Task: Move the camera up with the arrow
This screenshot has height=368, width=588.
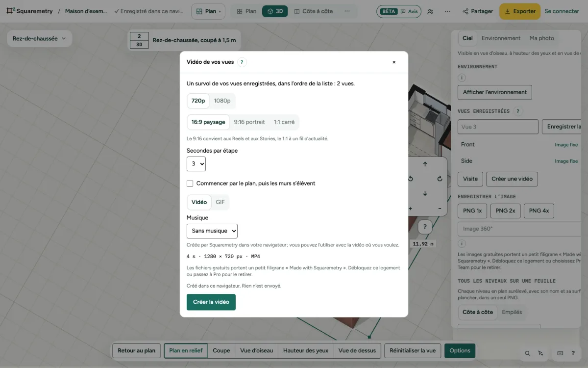Action: pyautogui.click(x=425, y=164)
